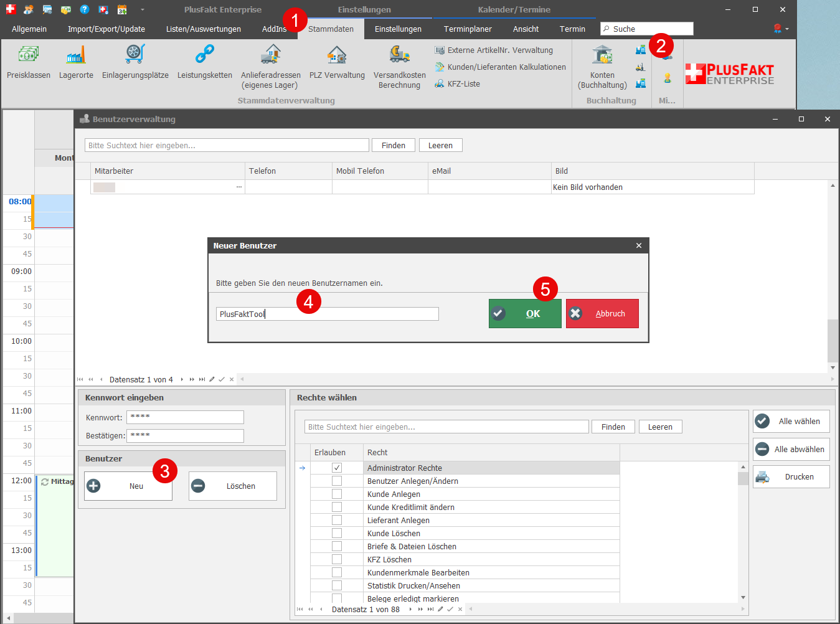
Task: Open Anlieferadressen (eigenes Lager)
Action: (x=270, y=67)
